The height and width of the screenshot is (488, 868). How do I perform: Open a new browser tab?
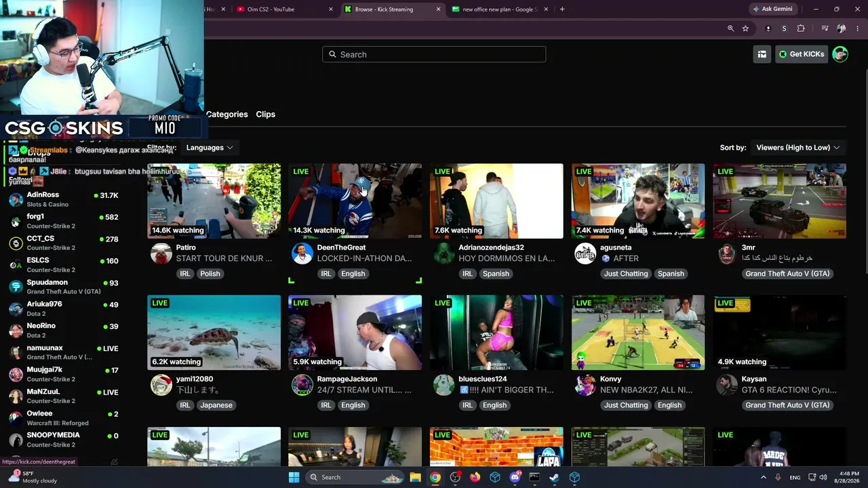[562, 9]
